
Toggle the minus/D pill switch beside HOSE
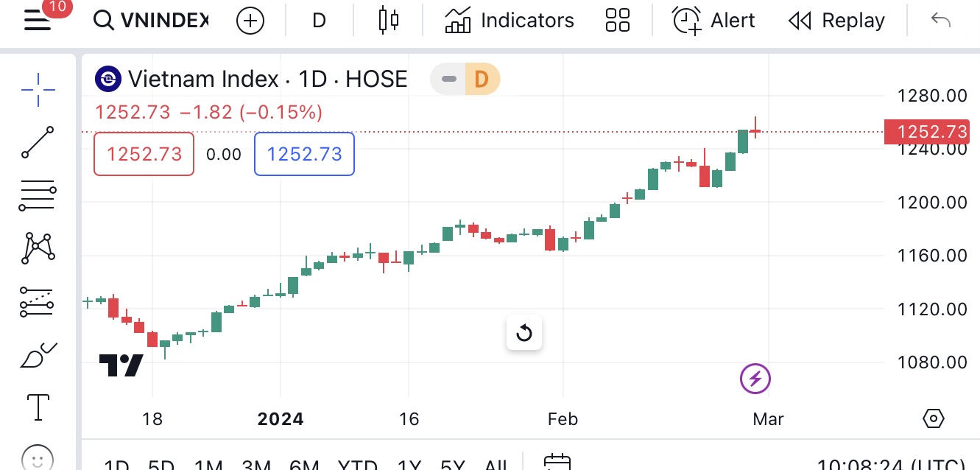click(x=465, y=79)
